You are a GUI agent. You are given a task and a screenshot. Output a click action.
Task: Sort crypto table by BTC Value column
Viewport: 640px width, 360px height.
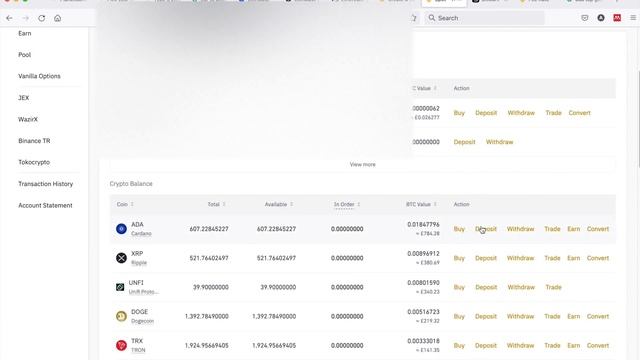coord(421,204)
